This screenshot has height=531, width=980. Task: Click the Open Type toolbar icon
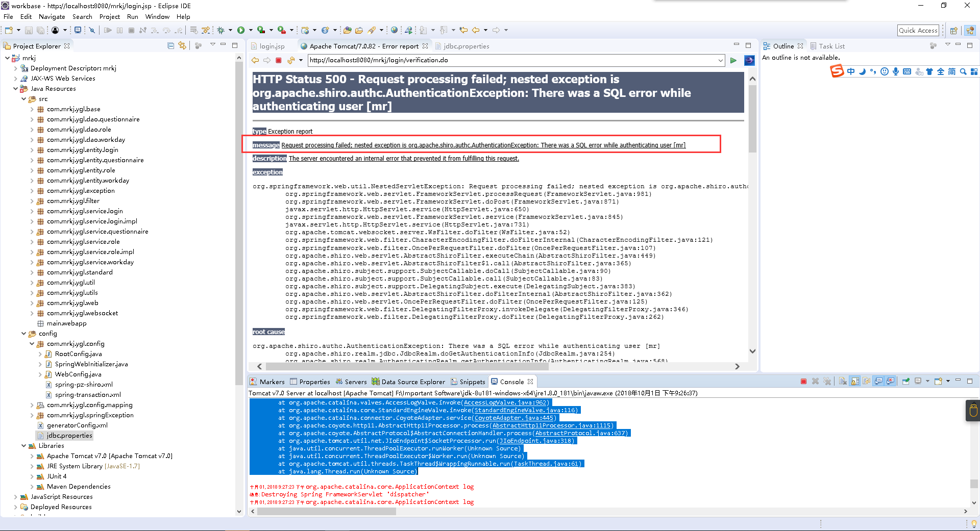[x=347, y=30]
